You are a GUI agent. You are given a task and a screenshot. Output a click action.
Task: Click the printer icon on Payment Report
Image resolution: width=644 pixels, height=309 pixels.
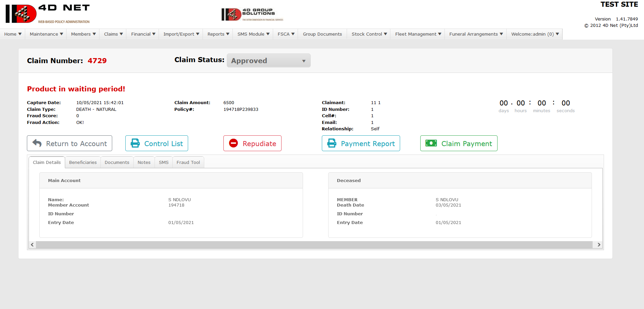click(x=332, y=143)
